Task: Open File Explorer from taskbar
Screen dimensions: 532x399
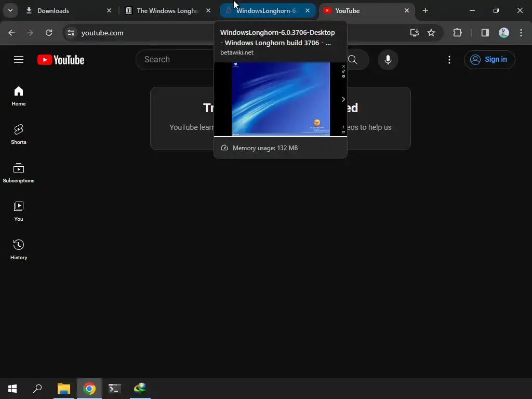Action: (64, 389)
